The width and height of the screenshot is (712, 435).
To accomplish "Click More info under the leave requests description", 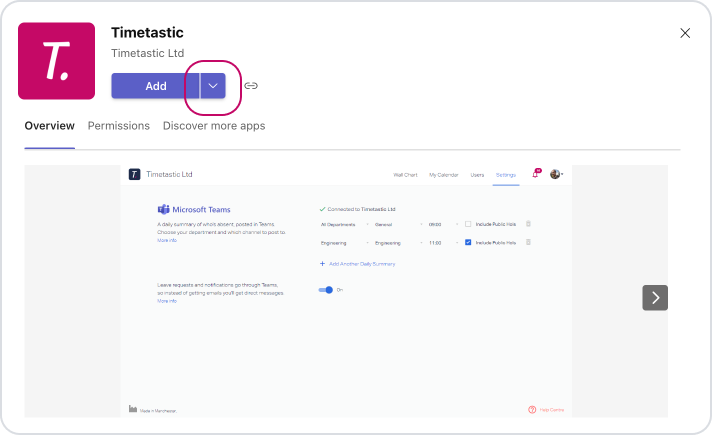I will click(167, 301).
